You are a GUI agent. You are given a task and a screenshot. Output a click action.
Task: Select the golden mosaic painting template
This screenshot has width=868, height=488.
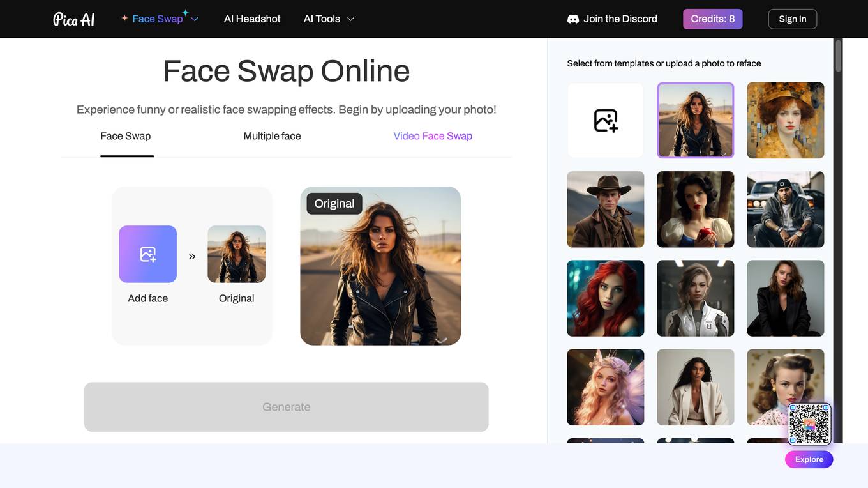coord(786,120)
